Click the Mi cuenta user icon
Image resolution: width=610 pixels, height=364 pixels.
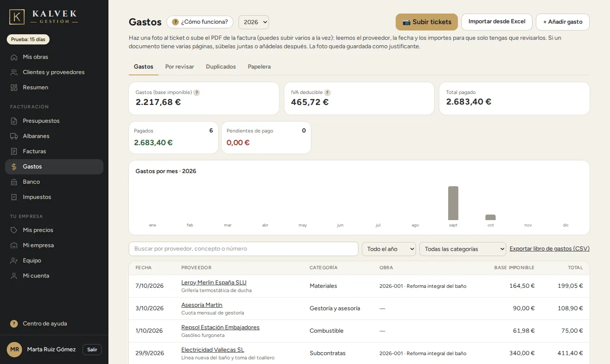tap(14, 276)
